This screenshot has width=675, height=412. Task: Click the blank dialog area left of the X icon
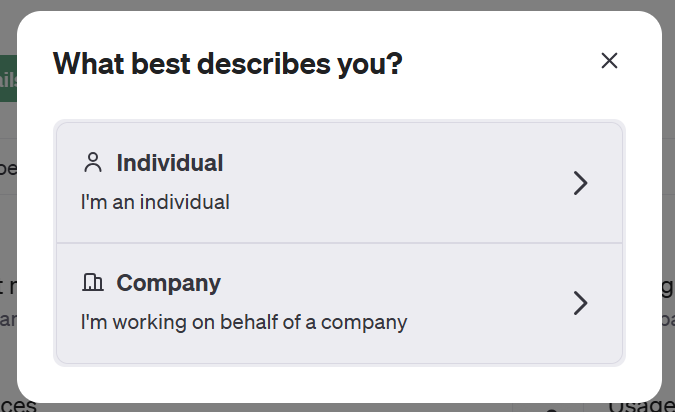(x=499, y=62)
